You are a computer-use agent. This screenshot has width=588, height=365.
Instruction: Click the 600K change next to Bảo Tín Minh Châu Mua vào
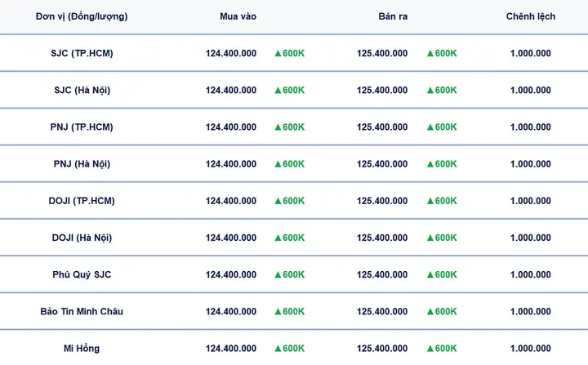[x=294, y=311]
